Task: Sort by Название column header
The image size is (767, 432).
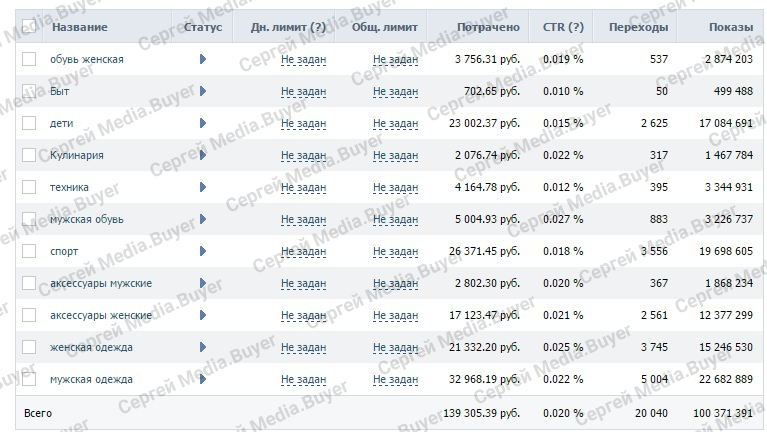Action: point(80,27)
